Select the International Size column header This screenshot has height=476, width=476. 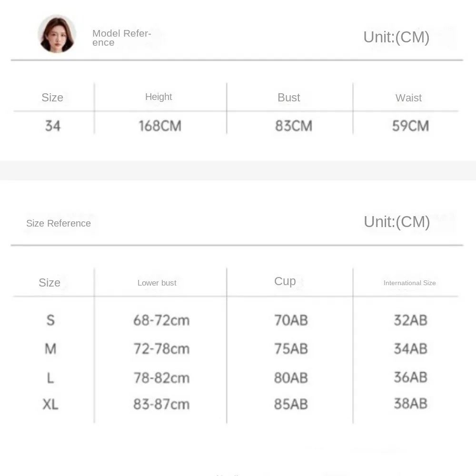tap(409, 283)
